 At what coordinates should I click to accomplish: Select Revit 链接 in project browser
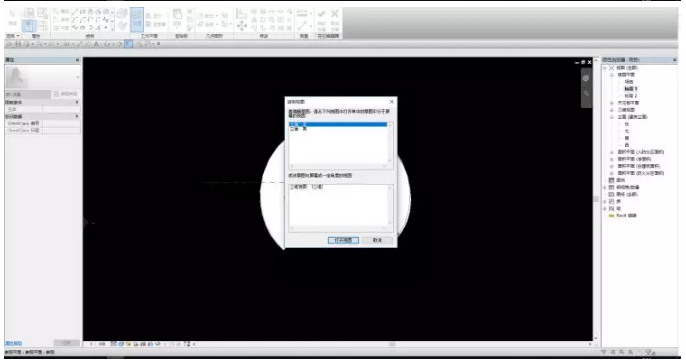(x=626, y=216)
